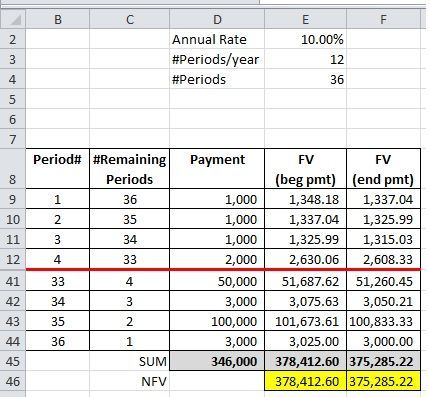Click remaining periods 35 in row 10
This screenshot has width=429, height=397.
click(x=130, y=219)
